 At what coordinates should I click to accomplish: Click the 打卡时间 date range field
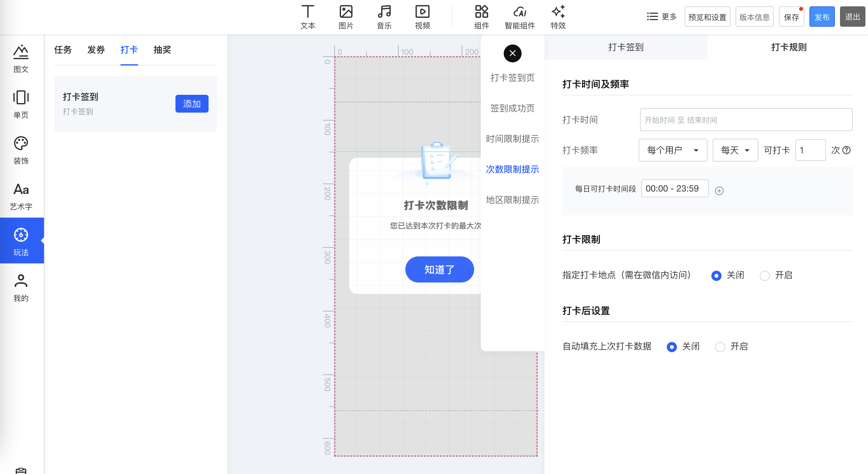click(x=746, y=120)
